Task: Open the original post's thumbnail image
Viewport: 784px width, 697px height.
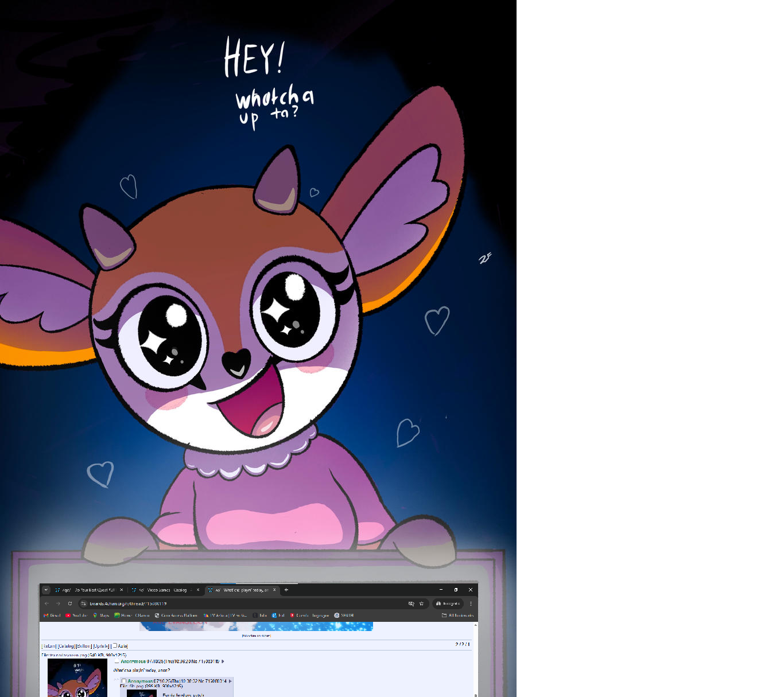Action: [77, 677]
